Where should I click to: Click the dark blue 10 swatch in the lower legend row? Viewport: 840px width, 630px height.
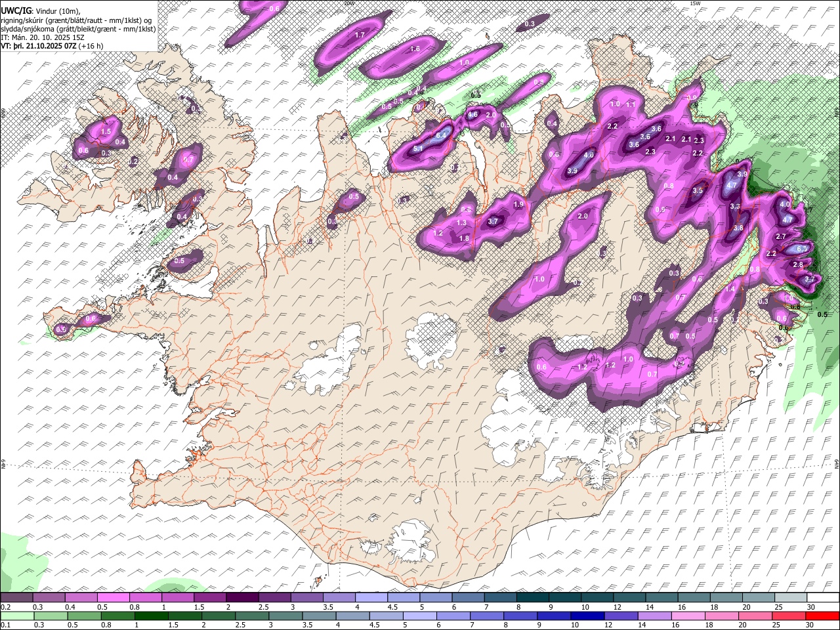[x=586, y=616]
